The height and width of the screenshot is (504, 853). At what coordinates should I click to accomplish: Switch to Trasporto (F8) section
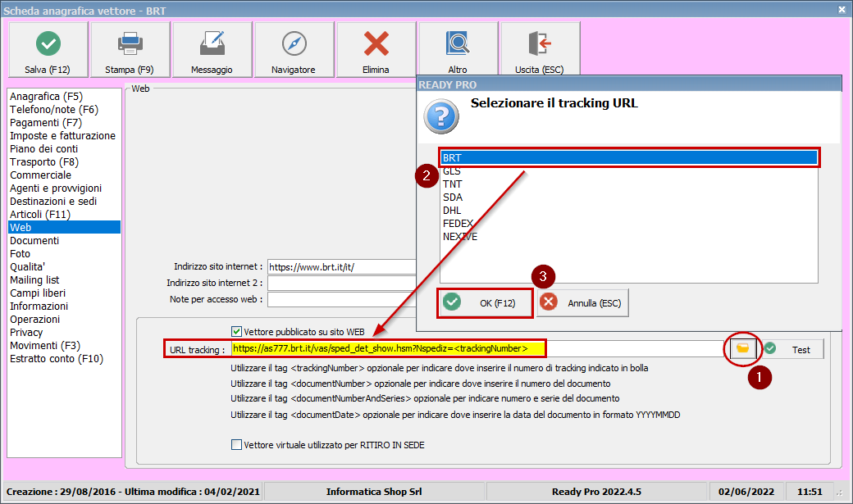coord(64,161)
